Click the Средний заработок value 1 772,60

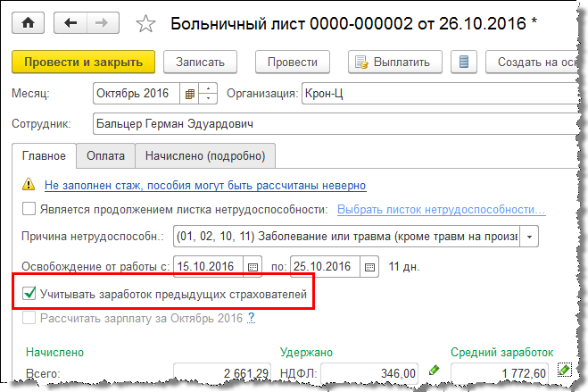click(x=500, y=373)
